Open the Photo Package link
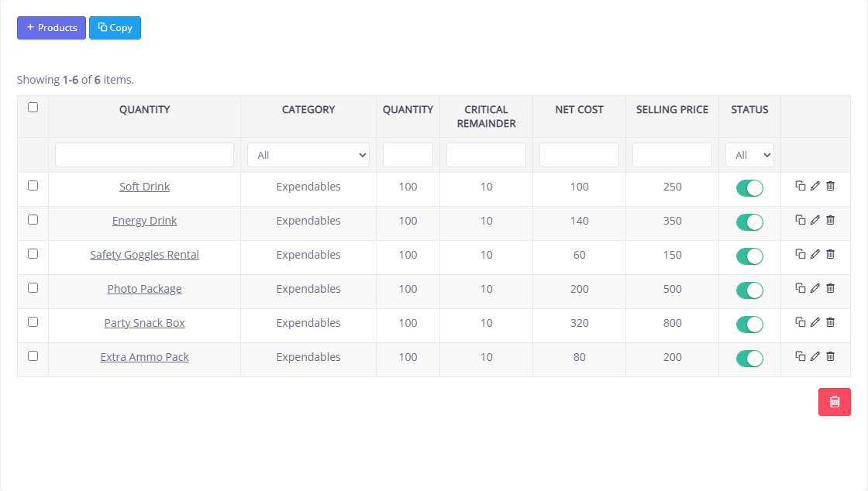The image size is (868, 491). (x=144, y=289)
